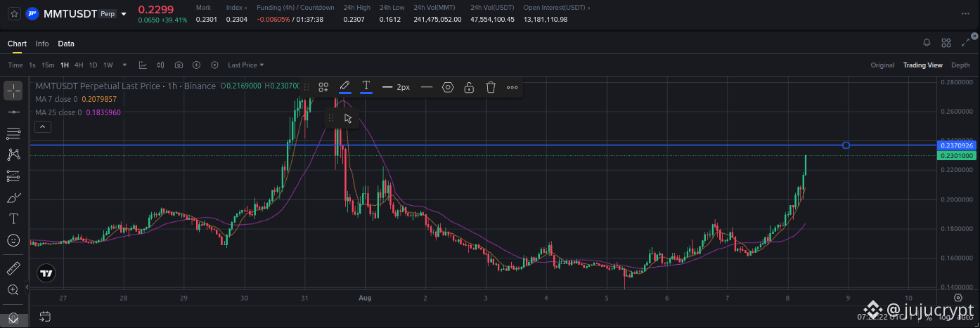Select the zoom in tool
The image size is (980, 328).
[x=13, y=289]
